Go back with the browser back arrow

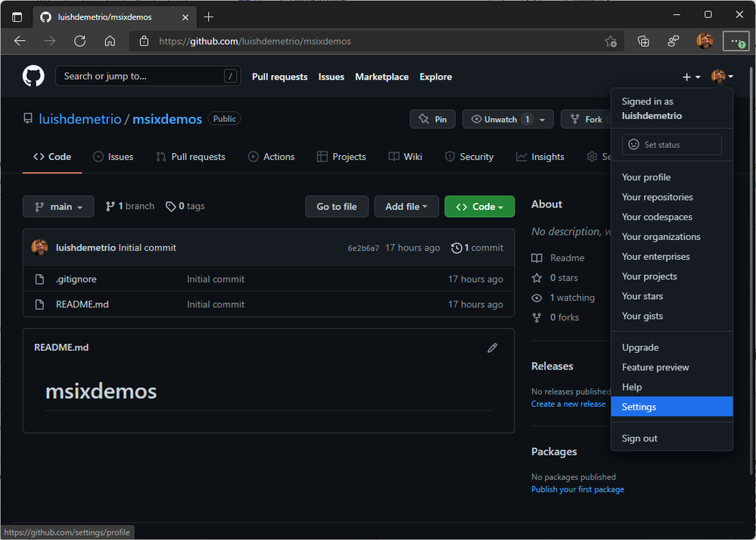pyautogui.click(x=20, y=41)
